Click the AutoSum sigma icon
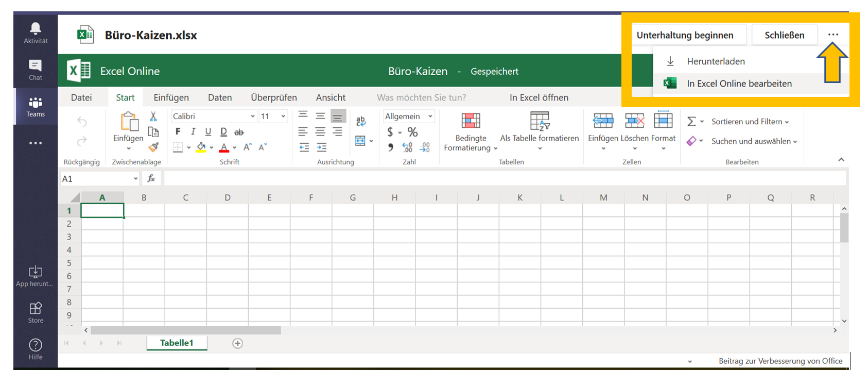 click(691, 122)
